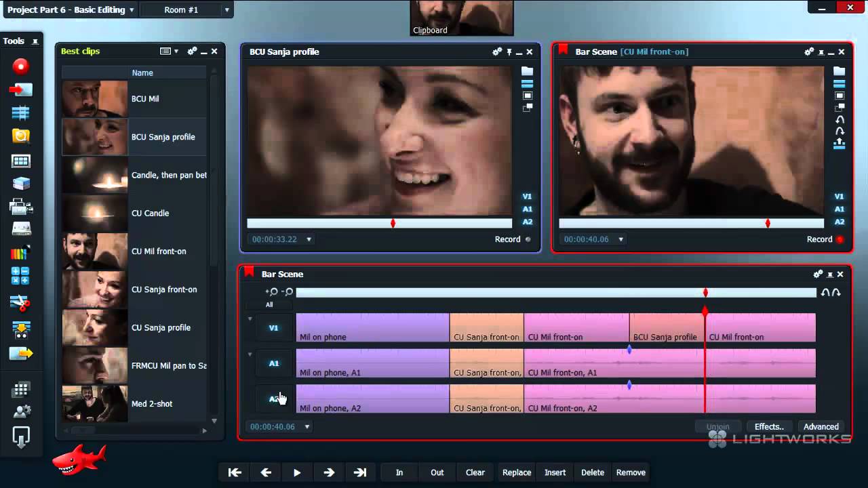Open the color bars video tool
This screenshot has height=488, width=868.
pyautogui.click(x=21, y=254)
